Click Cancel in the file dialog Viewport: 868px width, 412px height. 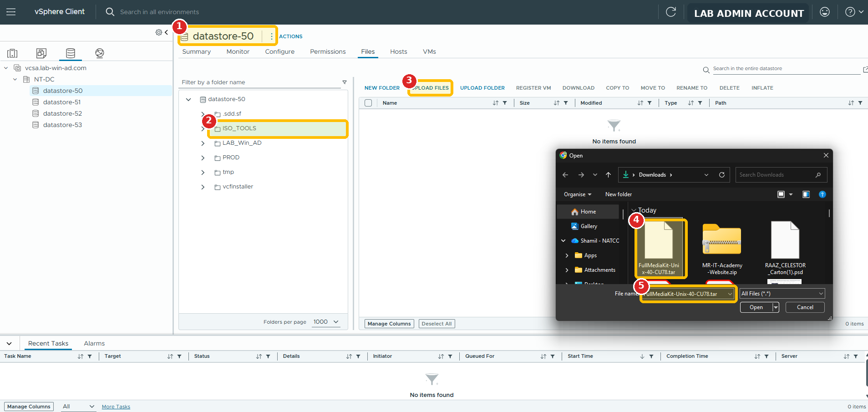(805, 307)
